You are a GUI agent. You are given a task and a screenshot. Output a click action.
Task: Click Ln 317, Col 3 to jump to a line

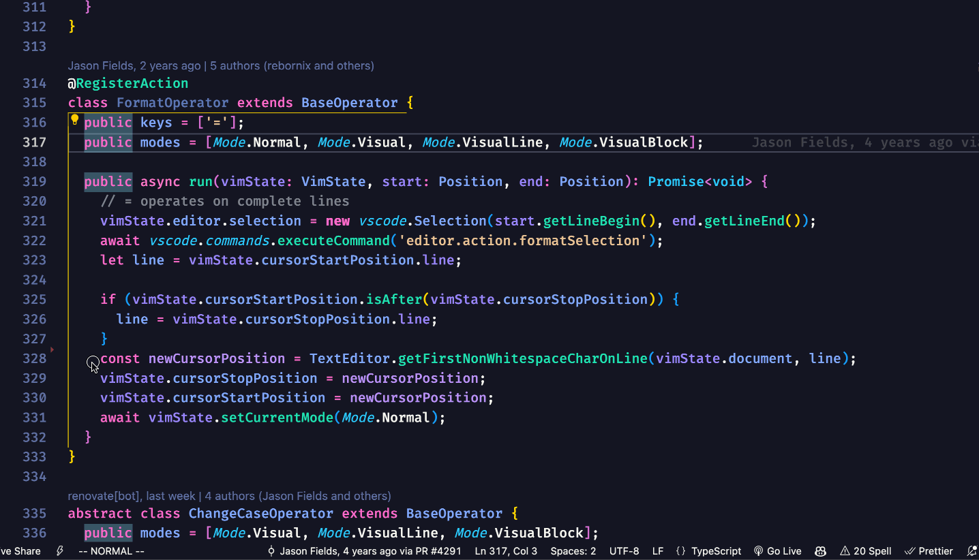(505, 551)
